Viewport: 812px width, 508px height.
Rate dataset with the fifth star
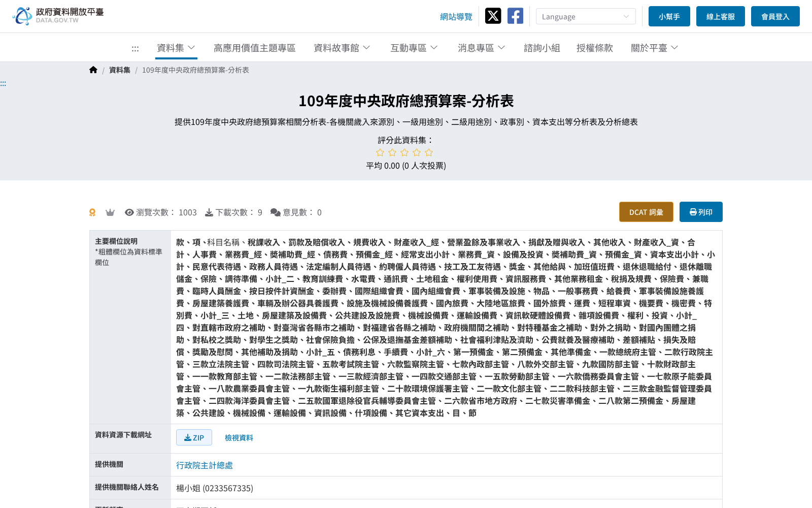click(x=429, y=152)
